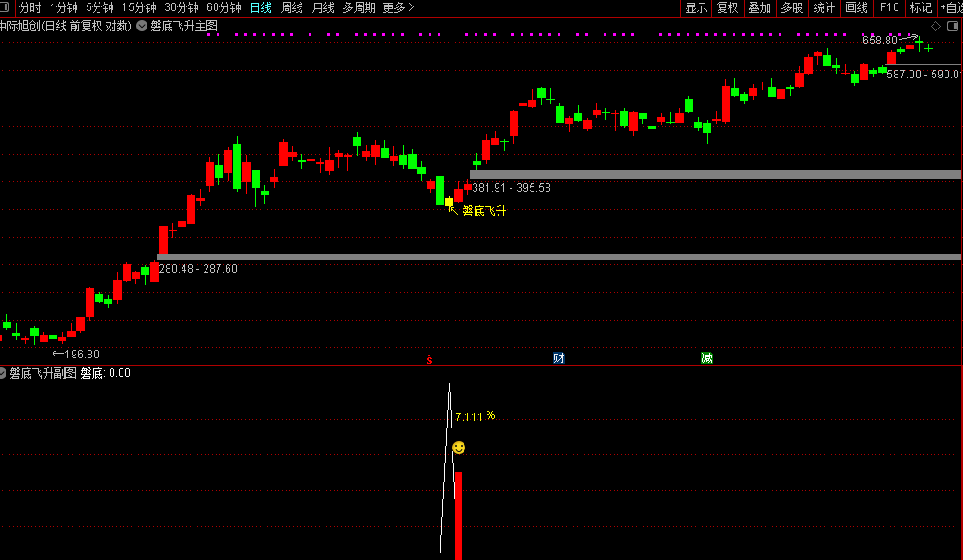
Task: Click the 658.80 high price label
Action: click(879, 41)
